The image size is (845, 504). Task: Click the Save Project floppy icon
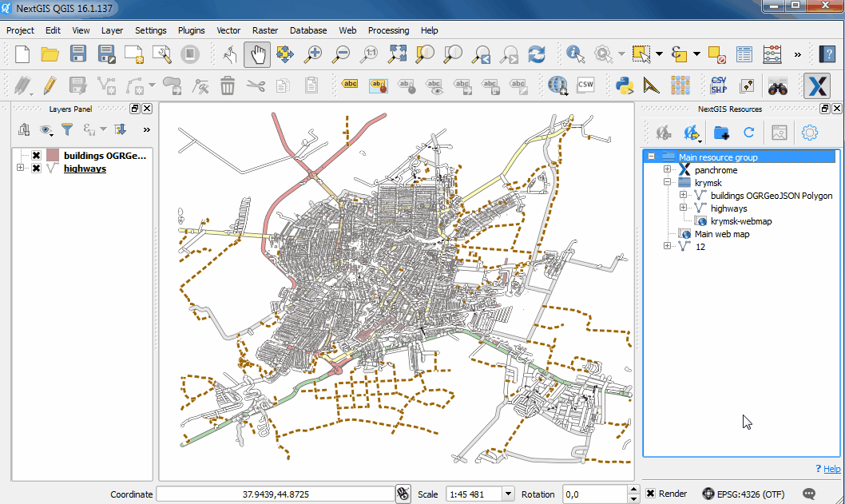[78, 54]
